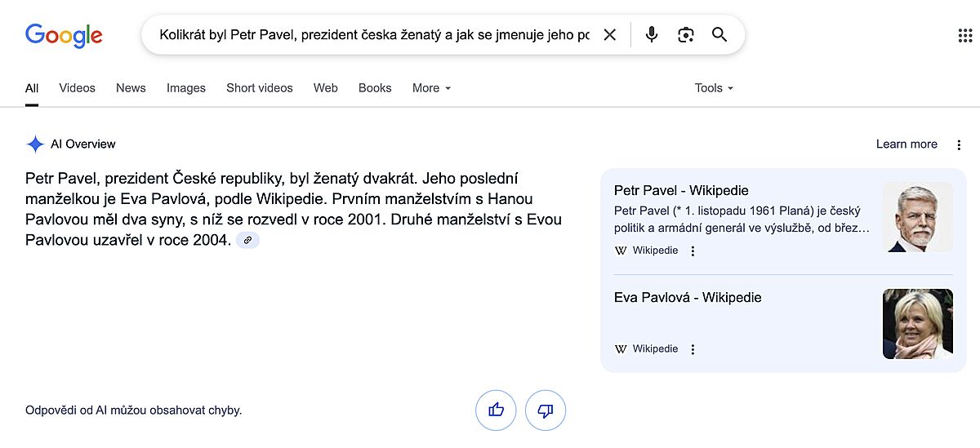This screenshot has width=980, height=448.
Task: Open options for Eva Pavlová Wikipedia source
Action: pyautogui.click(x=693, y=349)
